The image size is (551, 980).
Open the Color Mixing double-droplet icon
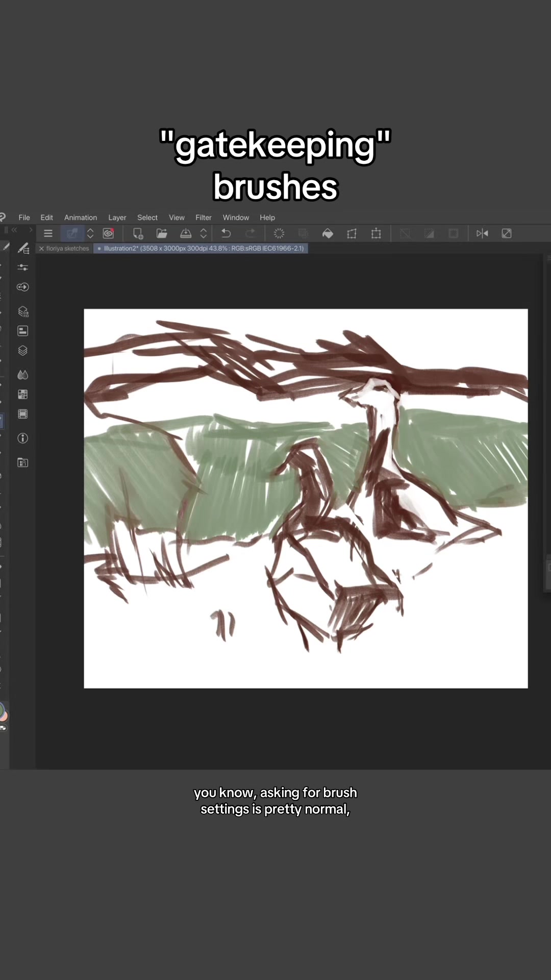23,375
